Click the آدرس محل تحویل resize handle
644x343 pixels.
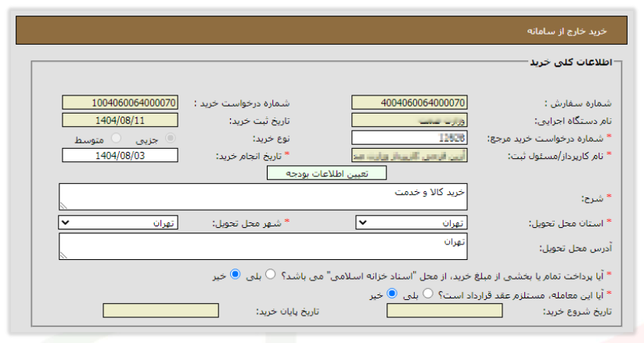[63, 256]
